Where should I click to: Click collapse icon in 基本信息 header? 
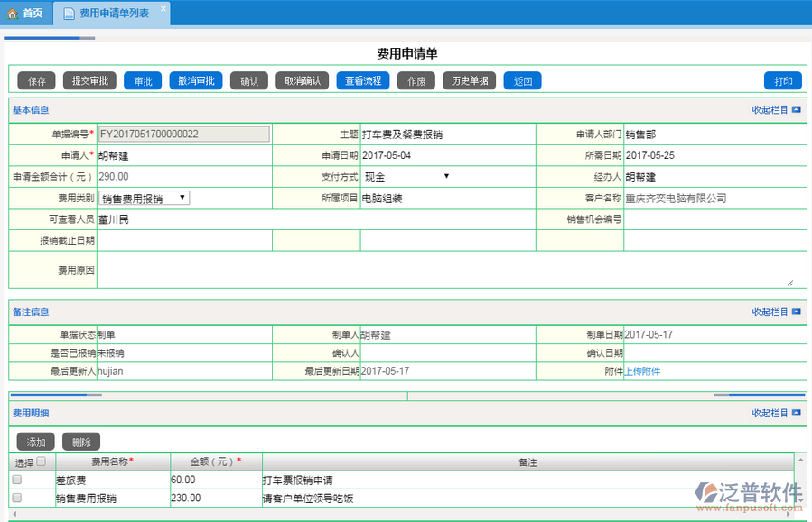796,110
